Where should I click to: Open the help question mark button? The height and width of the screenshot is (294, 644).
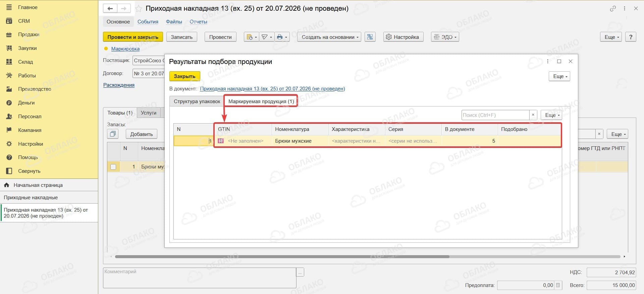coord(631,37)
